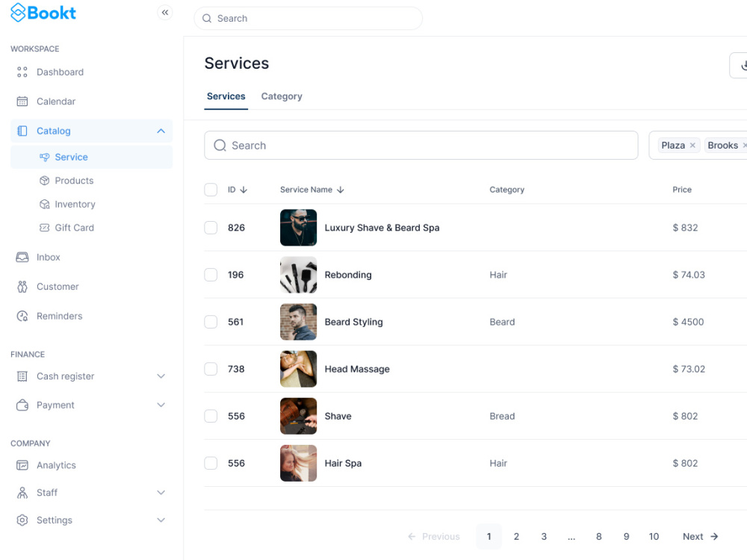Sort by Service Name arrow
Image resolution: width=747 pixels, height=560 pixels.
(x=340, y=190)
